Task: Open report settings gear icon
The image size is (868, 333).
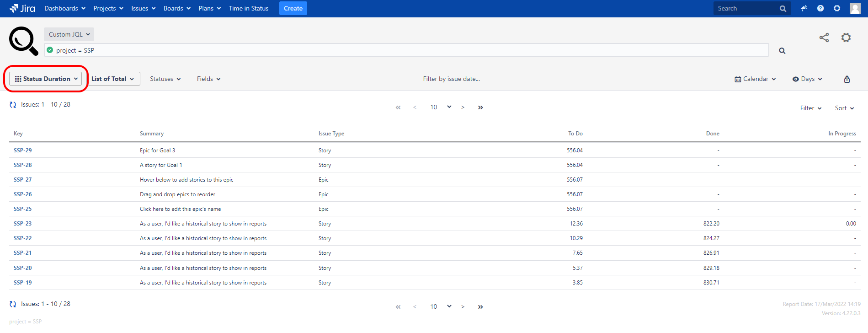Action: (x=846, y=38)
